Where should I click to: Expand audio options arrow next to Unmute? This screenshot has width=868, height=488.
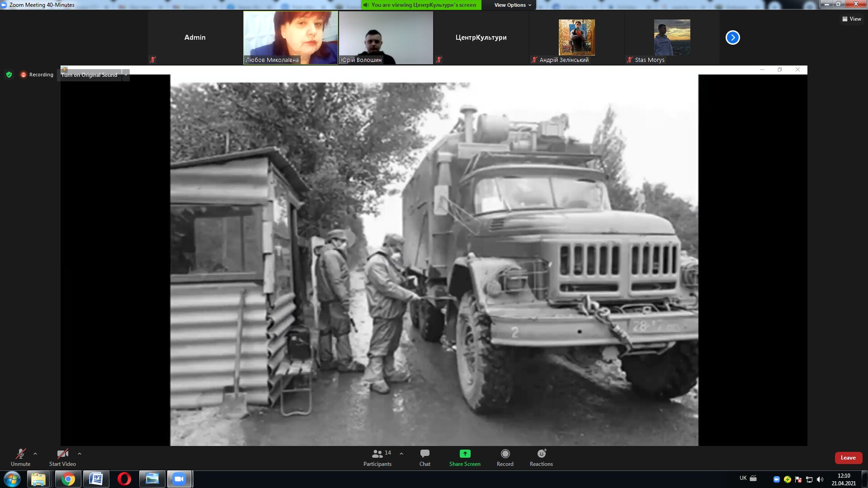pyautogui.click(x=35, y=454)
